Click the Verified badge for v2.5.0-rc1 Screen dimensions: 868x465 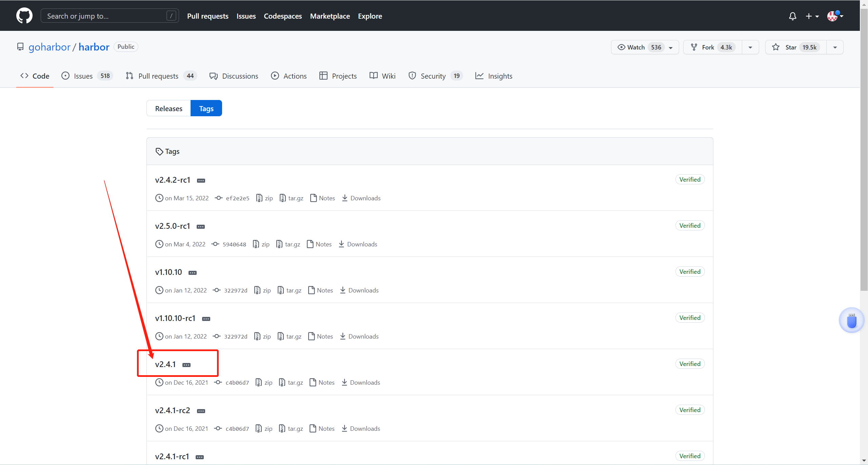click(x=690, y=225)
